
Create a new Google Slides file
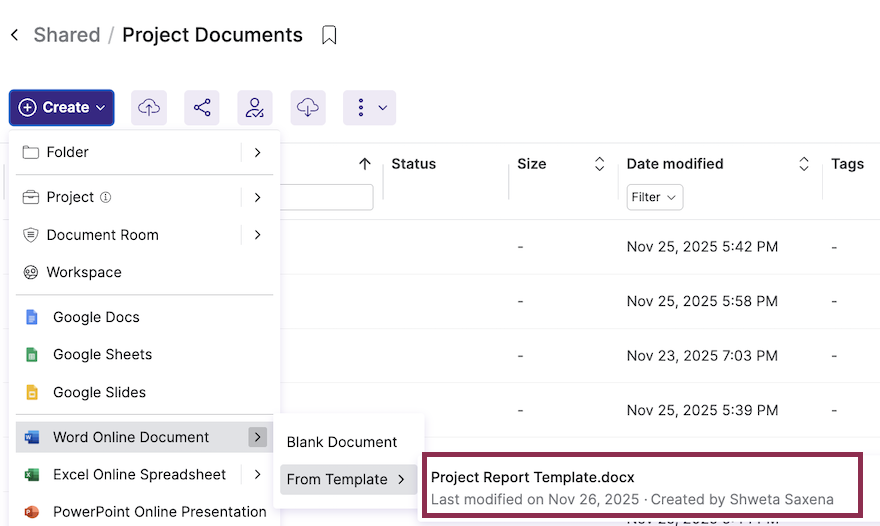coord(144,392)
